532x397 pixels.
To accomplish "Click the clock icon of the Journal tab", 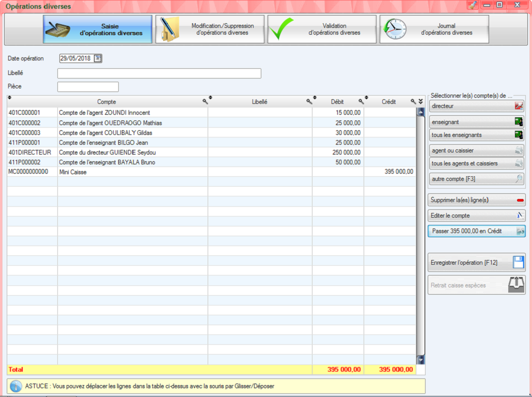I will (395, 29).
